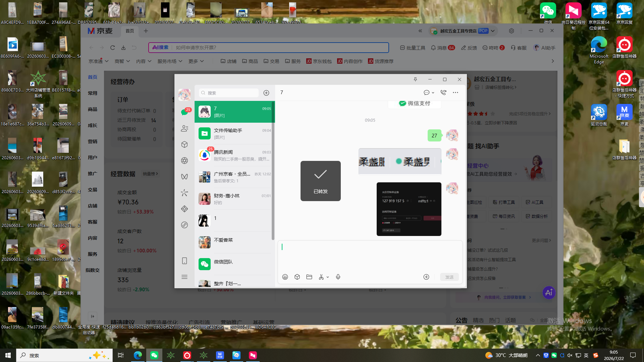Viewport: 644px width, 362px height.
Task: Click the Windows Start button
Action: pos(8,355)
